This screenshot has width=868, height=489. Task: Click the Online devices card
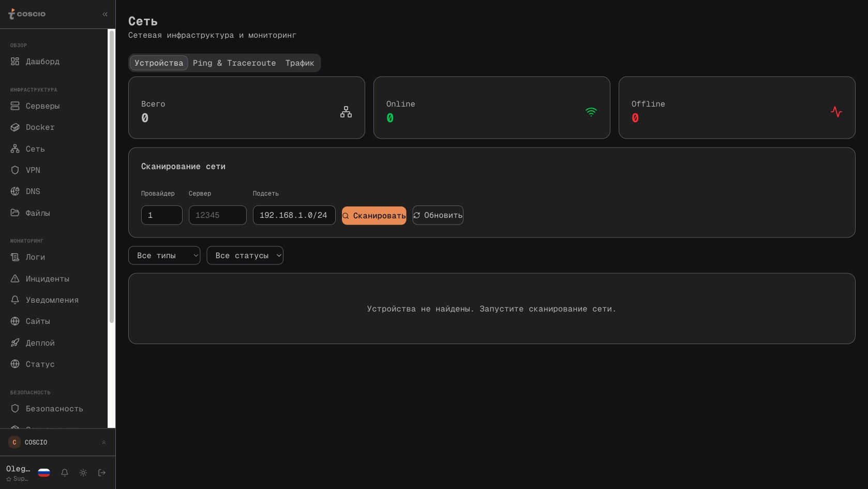click(x=492, y=108)
